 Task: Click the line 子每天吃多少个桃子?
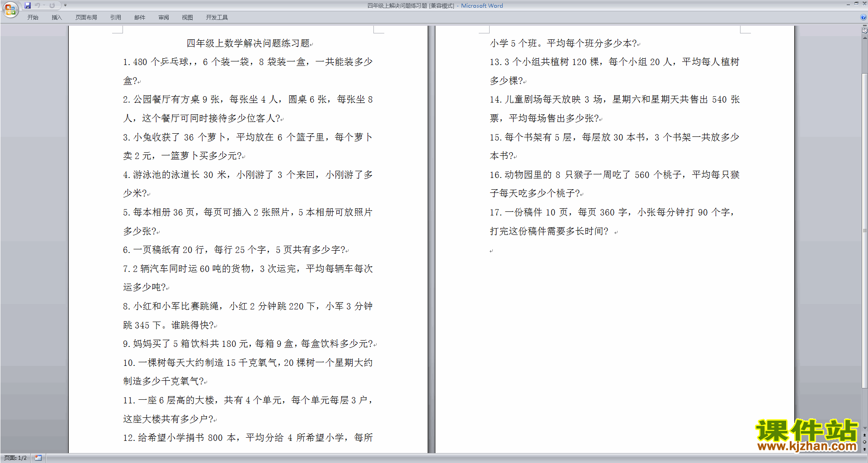[535, 193]
